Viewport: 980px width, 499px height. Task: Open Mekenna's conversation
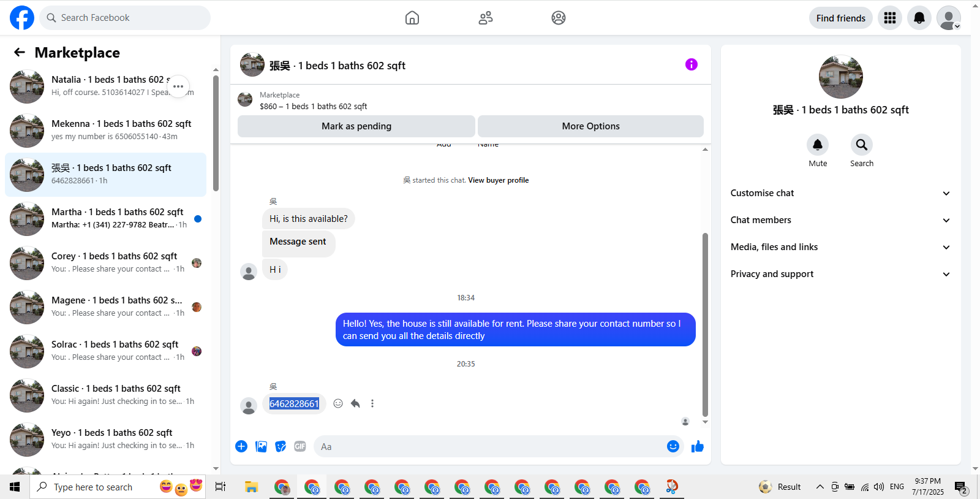105,131
